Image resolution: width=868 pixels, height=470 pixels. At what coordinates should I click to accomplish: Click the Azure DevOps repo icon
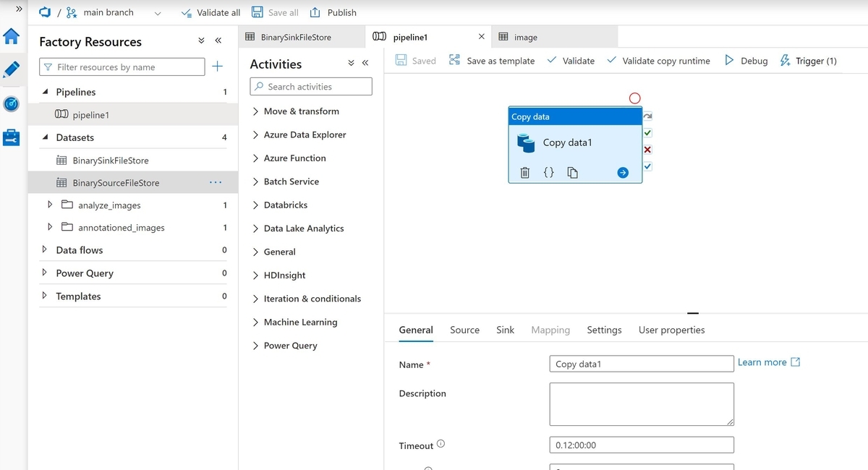point(44,12)
